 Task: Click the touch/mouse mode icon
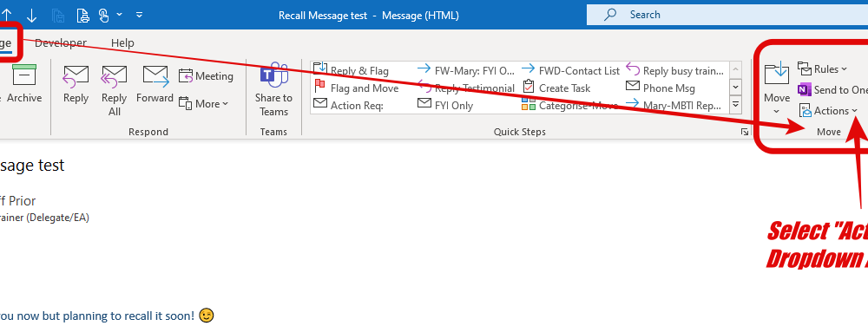coord(104,15)
